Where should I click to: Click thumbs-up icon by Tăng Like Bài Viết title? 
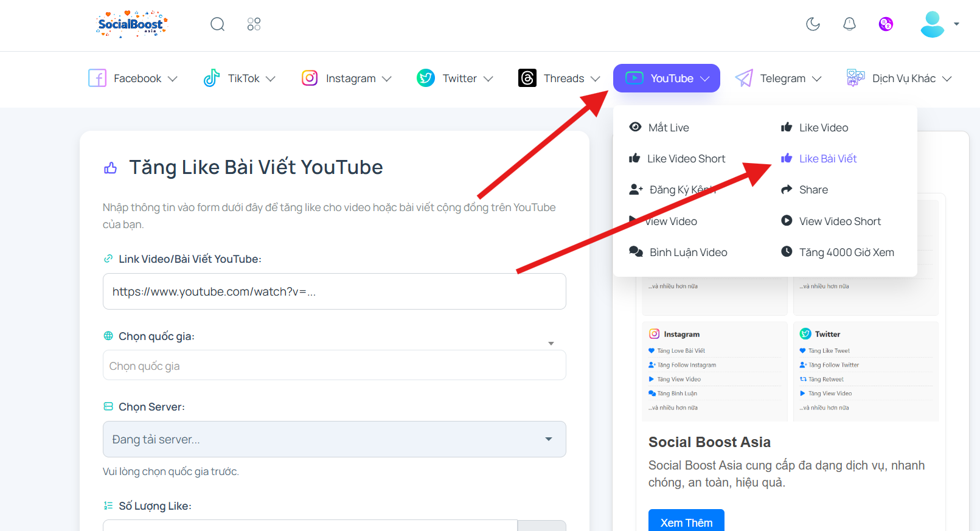click(110, 167)
